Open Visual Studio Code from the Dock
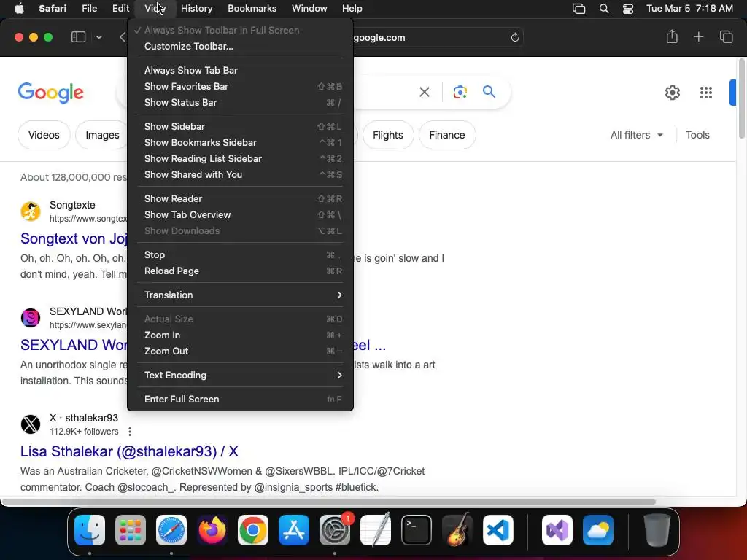 (498, 530)
